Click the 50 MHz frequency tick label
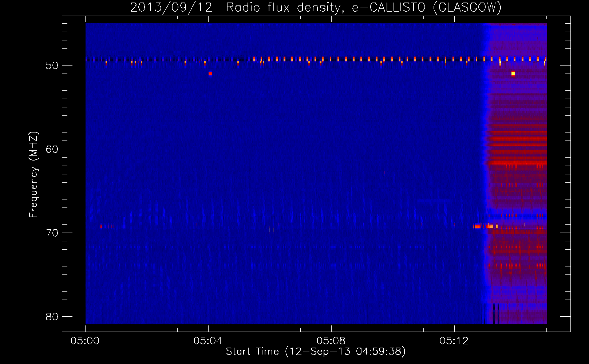Screen dimensions: 589x364 (52, 66)
